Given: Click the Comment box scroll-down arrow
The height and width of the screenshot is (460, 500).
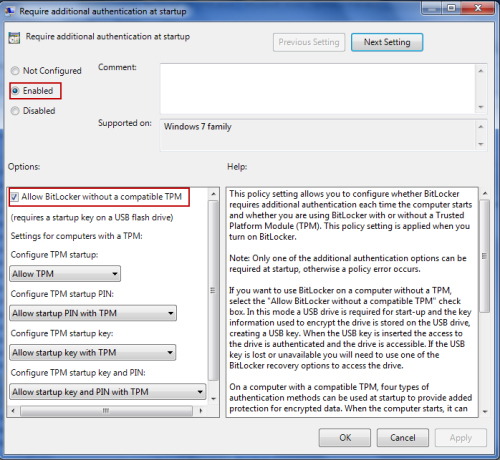Looking at the screenshot, I should [x=481, y=107].
